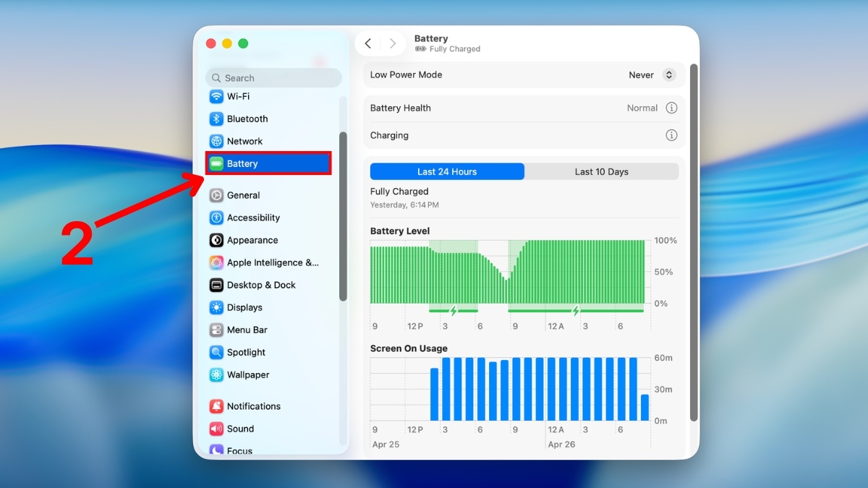Click the Wi-Fi icon in sidebar
This screenshot has width=868, height=488.
(x=216, y=97)
